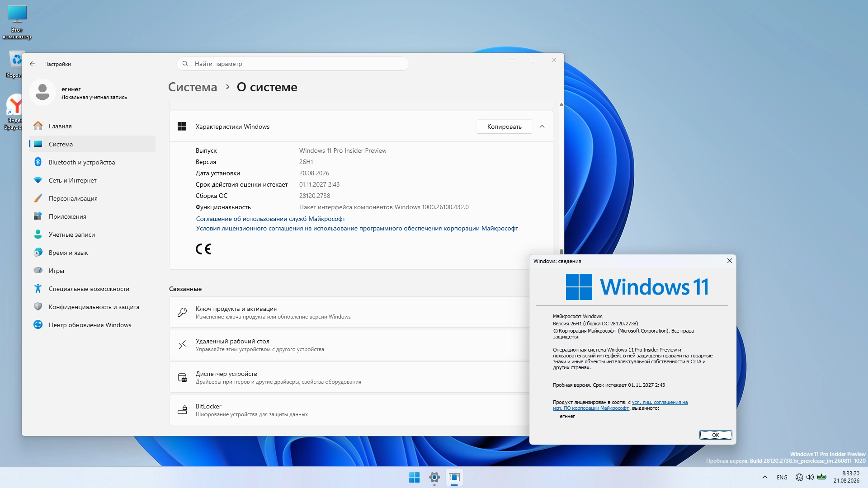Screen dimensions: 868x488
Task: Open Соглашение об использовании служб Майкрософт link
Action: tap(270, 219)
